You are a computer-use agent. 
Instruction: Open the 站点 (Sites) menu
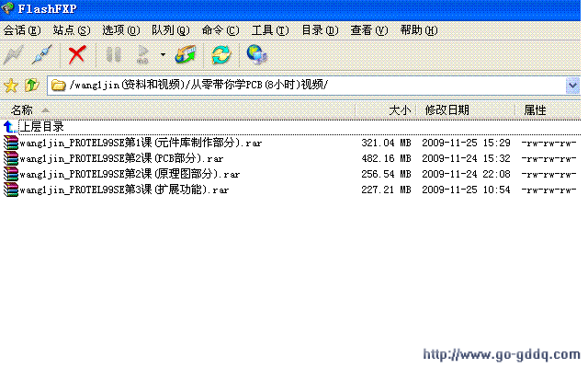[72, 30]
